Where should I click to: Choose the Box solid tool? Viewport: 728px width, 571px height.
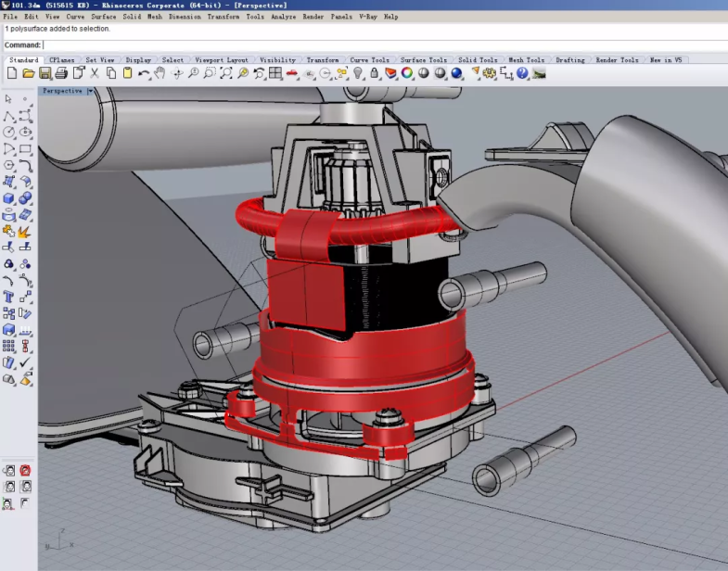click(x=9, y=197)
